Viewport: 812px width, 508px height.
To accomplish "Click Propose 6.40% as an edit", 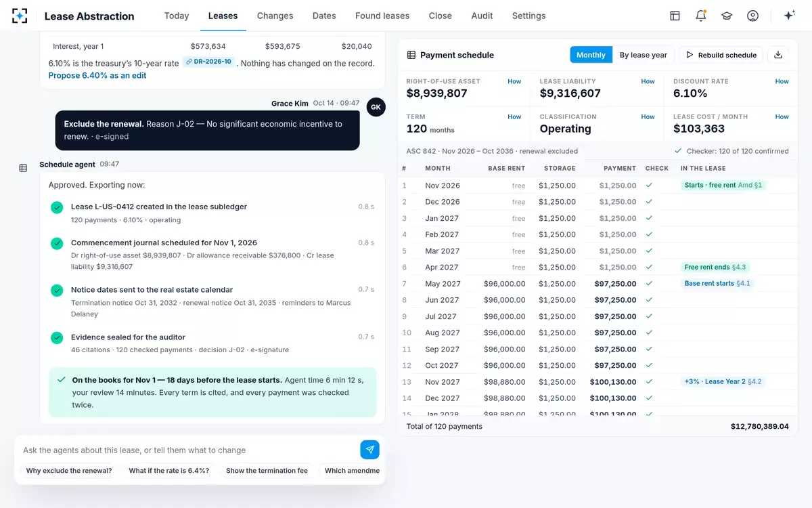I will pyautogui.click(x=97, y=75).
